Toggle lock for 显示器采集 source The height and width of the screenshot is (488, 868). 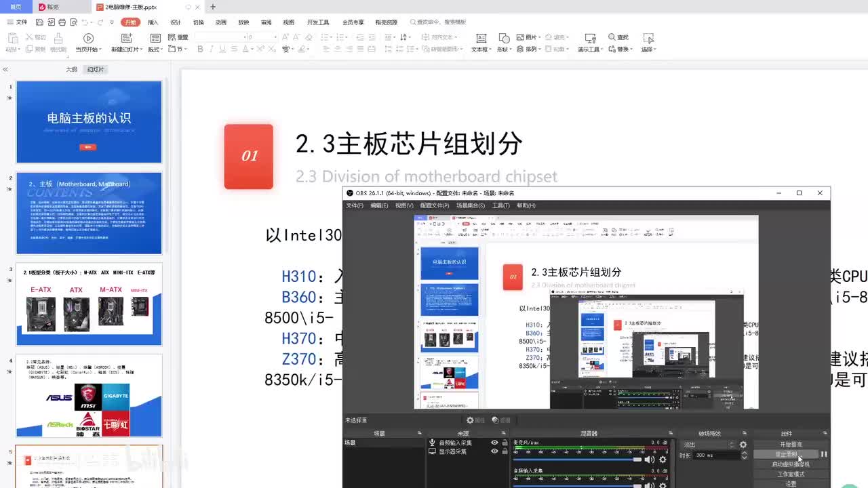[505, 451]
